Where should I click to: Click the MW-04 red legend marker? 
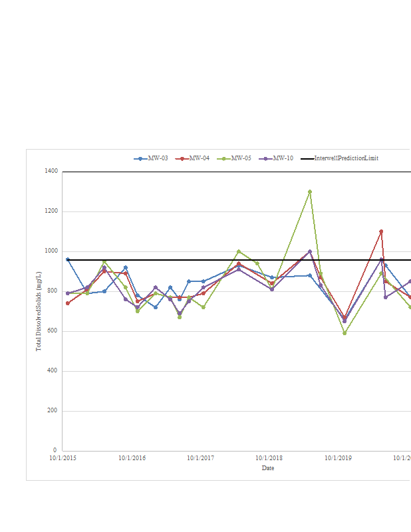[x=182, y=159]
